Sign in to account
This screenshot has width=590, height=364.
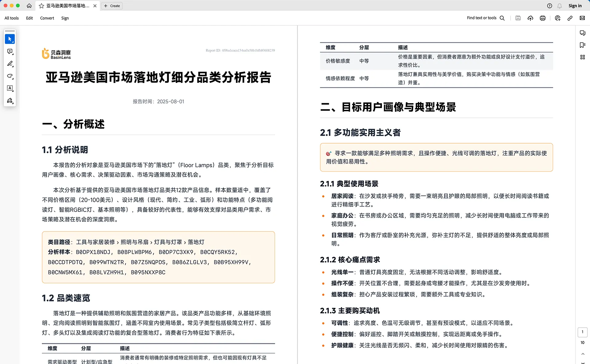(575, 6)
